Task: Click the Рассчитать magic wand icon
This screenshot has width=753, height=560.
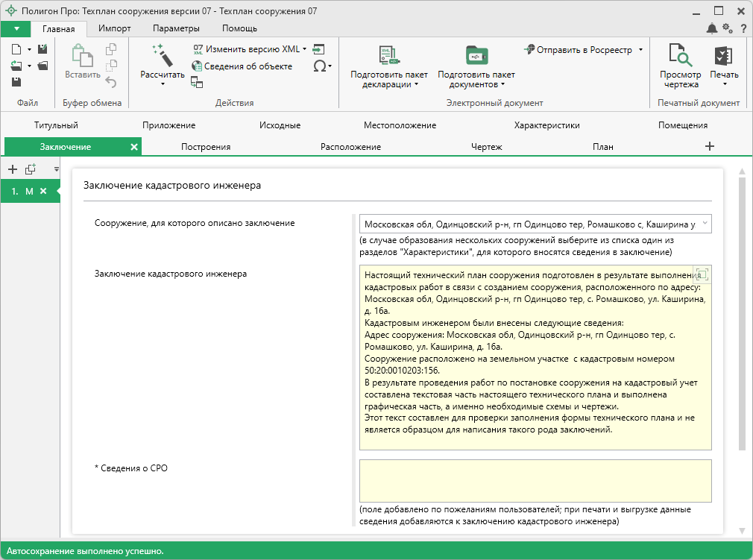Action: pos(162,56)
